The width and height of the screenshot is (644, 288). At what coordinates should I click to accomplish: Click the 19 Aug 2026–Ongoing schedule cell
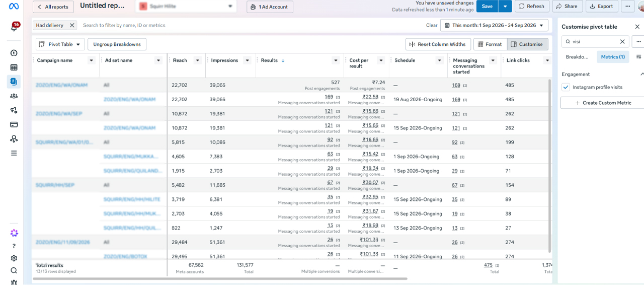[418, 100]
